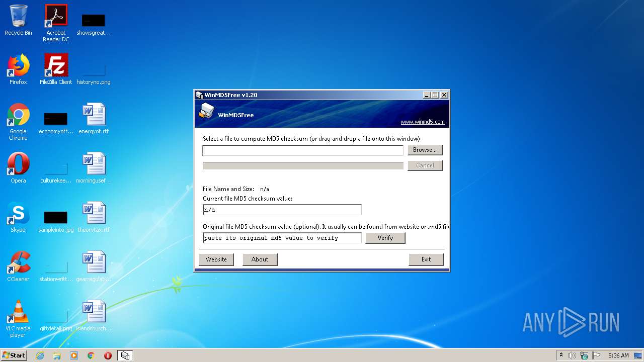Show hidden tray icons arrow
This screenshot has width=644, height=362.
(561, 355)
